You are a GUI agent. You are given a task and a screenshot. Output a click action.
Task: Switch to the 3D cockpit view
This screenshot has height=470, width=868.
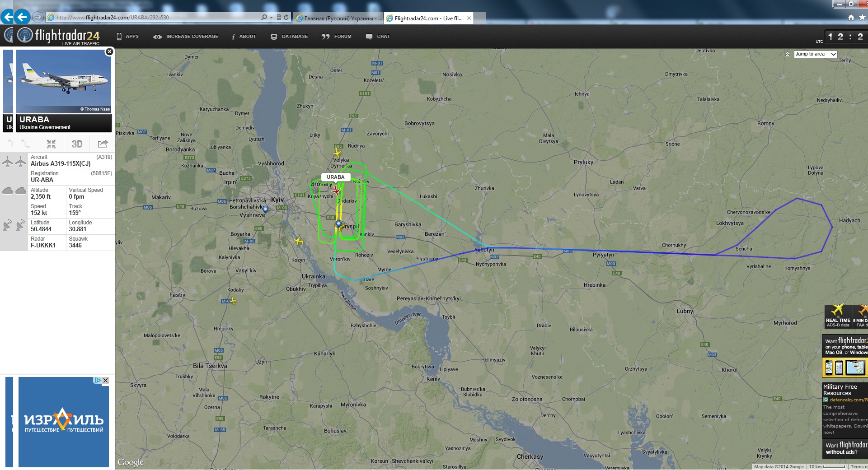pos(77,144)
